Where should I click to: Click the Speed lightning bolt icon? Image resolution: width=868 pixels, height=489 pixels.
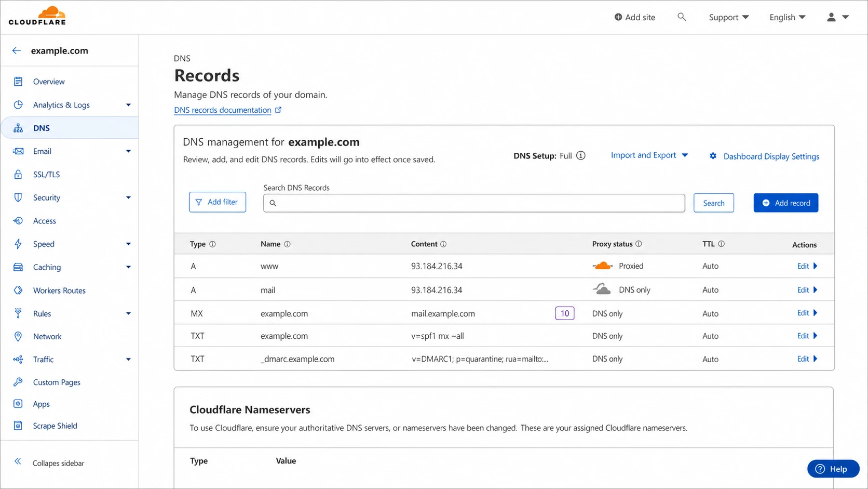pyautogui.click(x=18, y=244)
